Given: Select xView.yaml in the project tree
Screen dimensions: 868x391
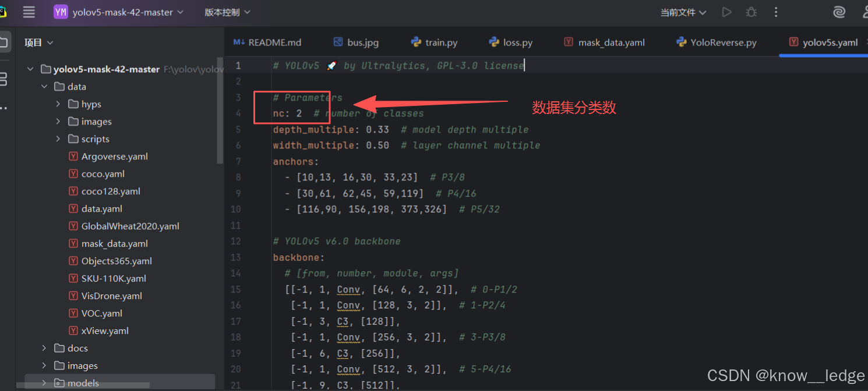Looking at the screenshot, I should pos(105,331).
